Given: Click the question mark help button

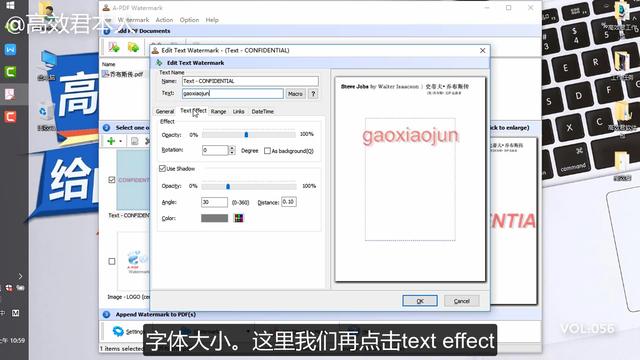Looking at the screenshot, I should coord(313,94).
